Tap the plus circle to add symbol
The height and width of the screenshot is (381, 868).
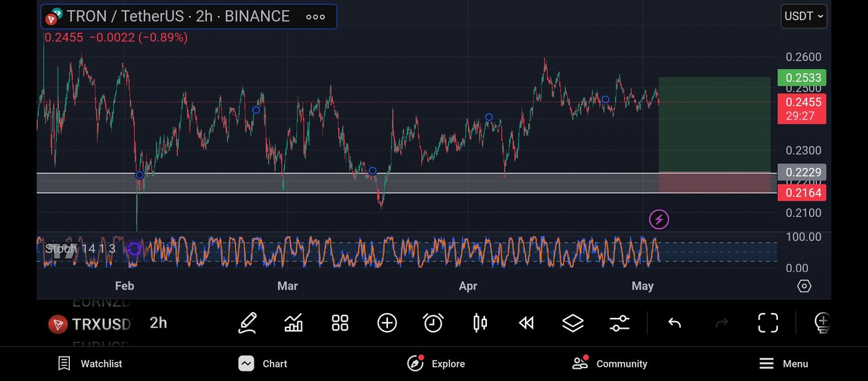[x=387, y=323]
